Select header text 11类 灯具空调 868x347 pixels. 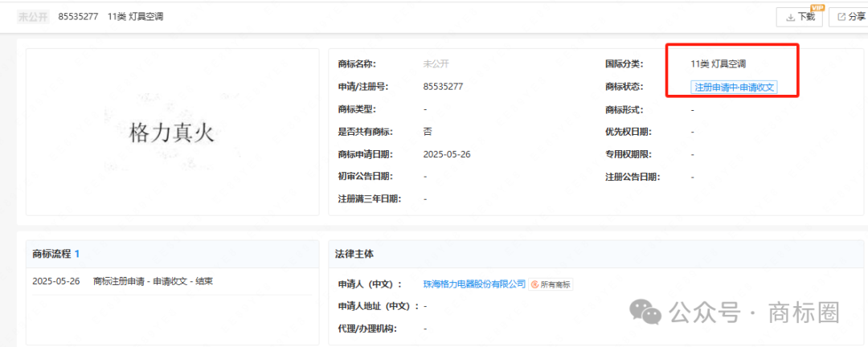tap(136, 17)
